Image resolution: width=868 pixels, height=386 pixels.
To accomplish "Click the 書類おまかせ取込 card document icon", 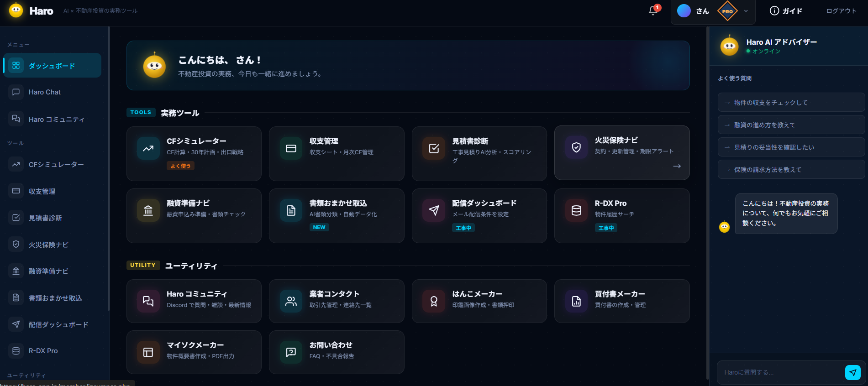I will tap(291, 210).
